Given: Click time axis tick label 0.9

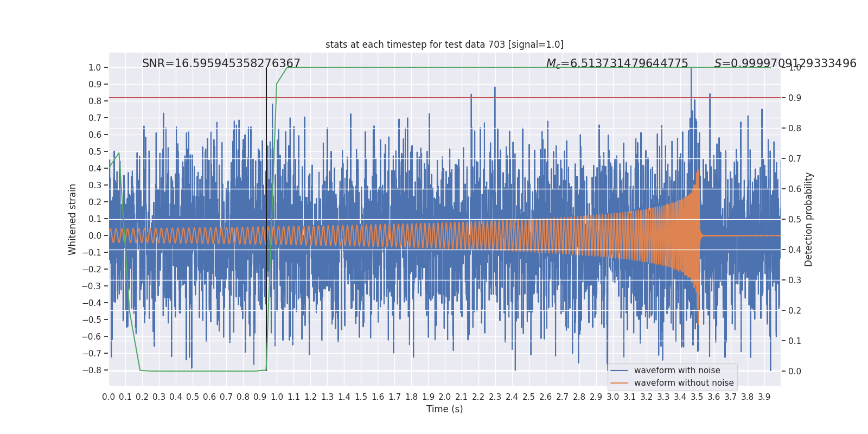Looking at the screenshot, I should 260,397.
